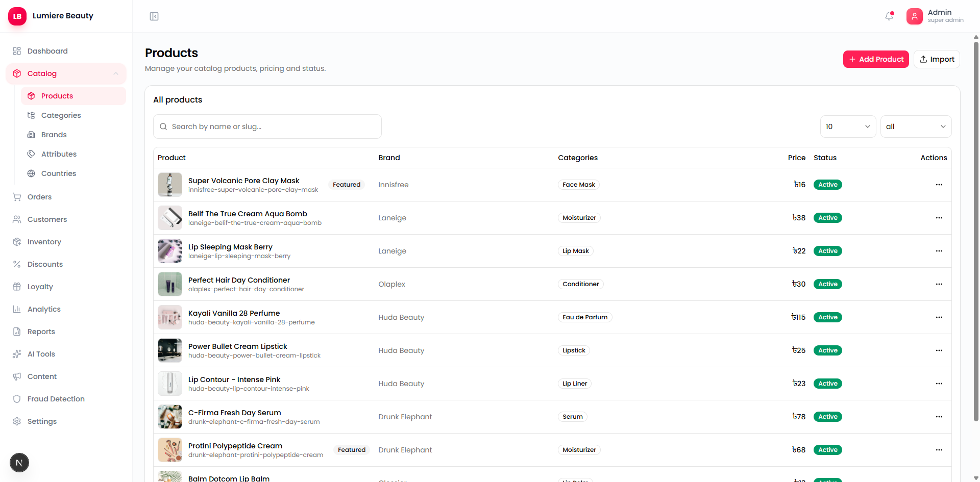Screen dimensions: 980x482
Task: Open actions menu for Belif The True Cream Aqua Bomb
Action: (939, 218)
